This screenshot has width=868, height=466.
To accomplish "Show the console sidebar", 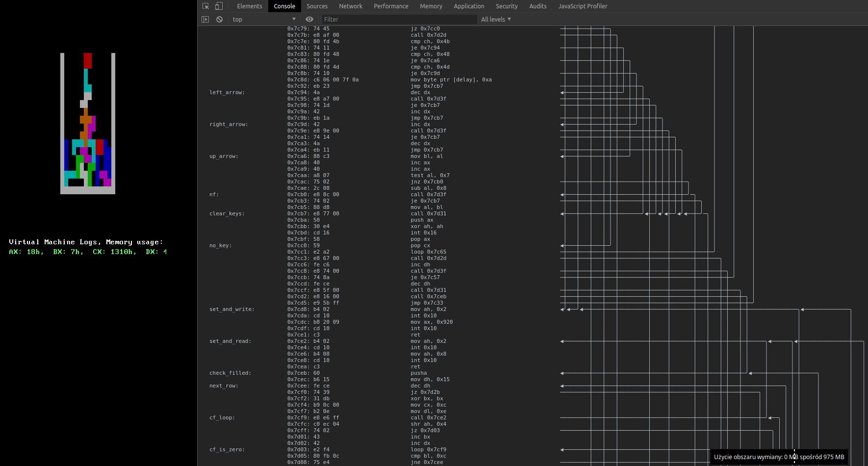I will 205,20.
